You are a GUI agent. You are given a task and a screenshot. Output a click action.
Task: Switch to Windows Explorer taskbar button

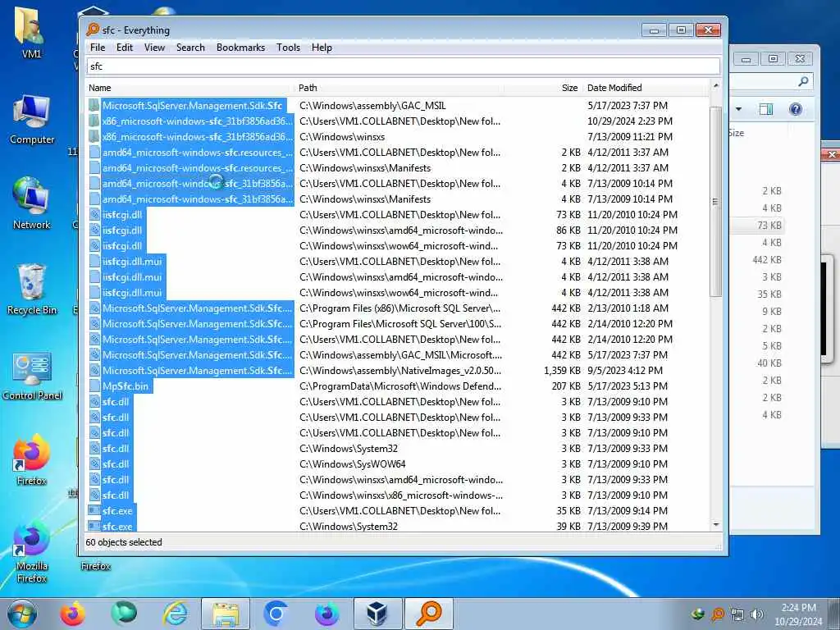(x=226, y=614)
